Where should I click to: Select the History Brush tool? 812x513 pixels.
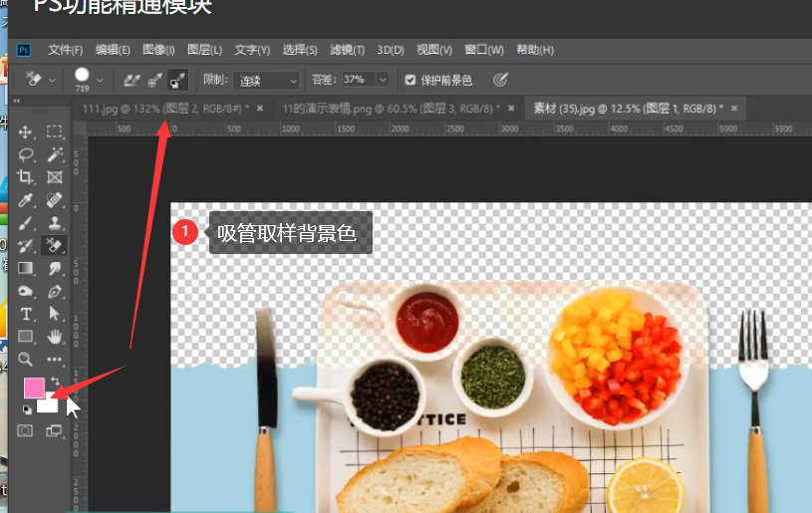[25, 245]
